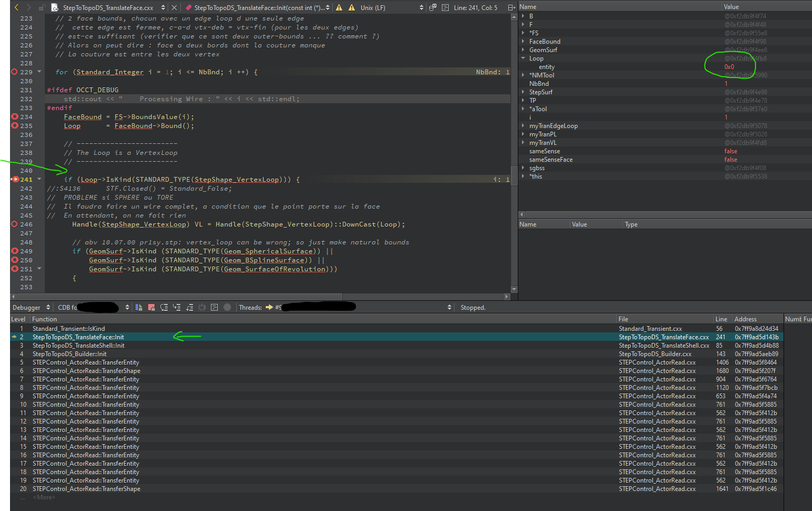Screen dimensions: 812x511
Task: Close the StepToTopoDS_TranslateFace.cxx document
Action: coord(174,7)
